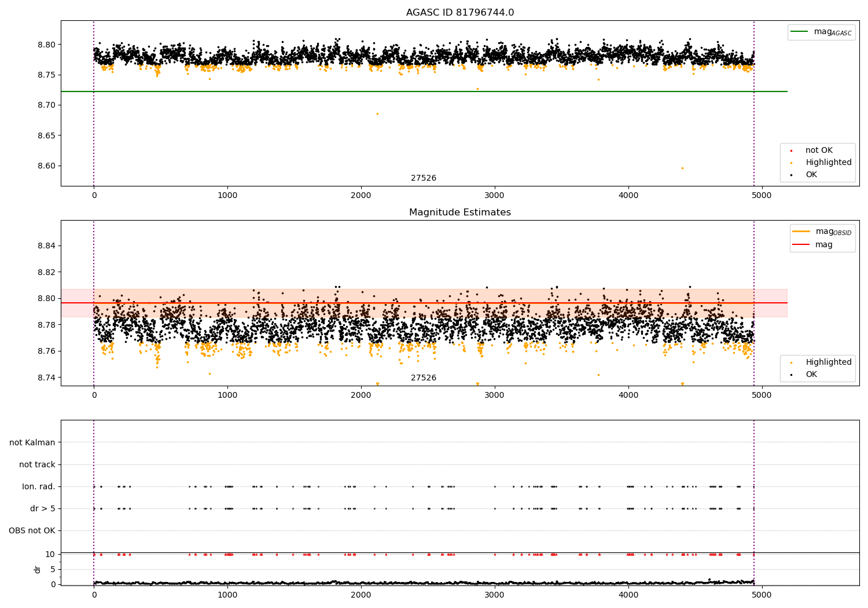Click the 'AGASC ID 81796744.0' plot title
This screenshot has width=868, height=608.
[x=459, y=13]
